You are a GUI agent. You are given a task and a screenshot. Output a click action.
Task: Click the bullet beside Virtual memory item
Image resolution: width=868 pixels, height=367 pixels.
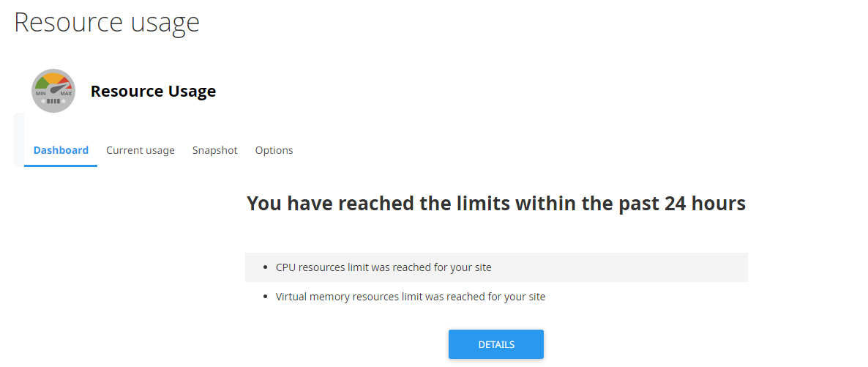point(266,297)
